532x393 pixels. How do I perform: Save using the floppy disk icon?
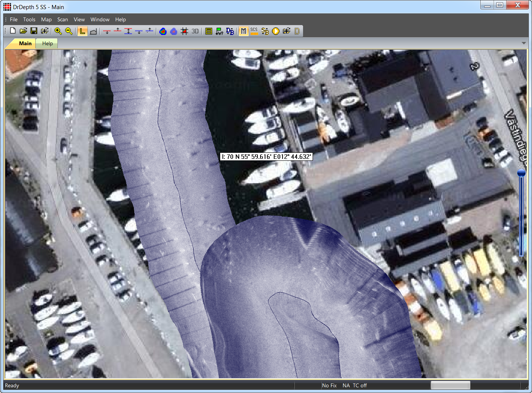coord(34,31)
